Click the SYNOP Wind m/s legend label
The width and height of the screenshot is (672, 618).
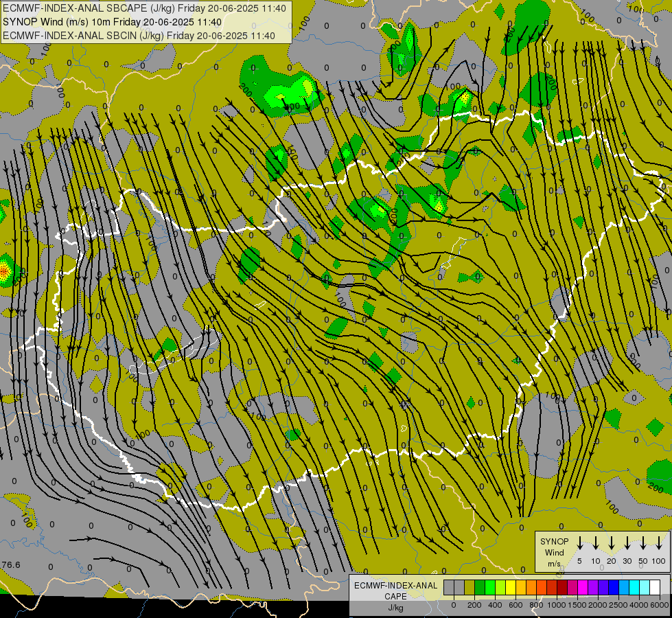pos(554,553)
